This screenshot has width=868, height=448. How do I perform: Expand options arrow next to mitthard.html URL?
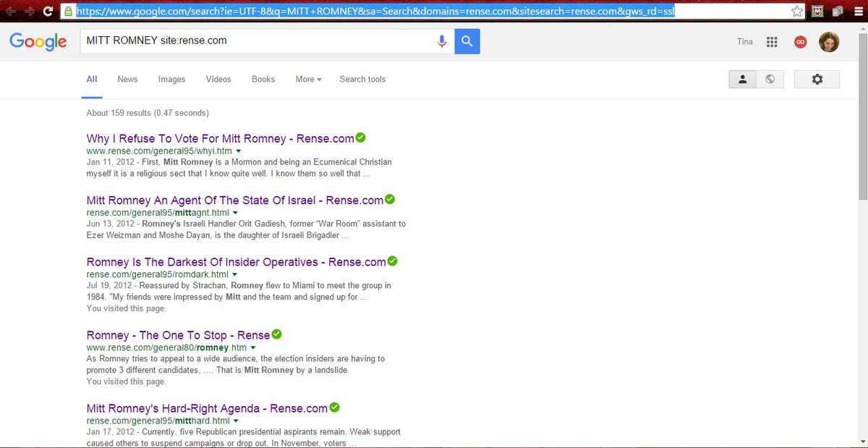pyautogui.click(x=236, y=421)
